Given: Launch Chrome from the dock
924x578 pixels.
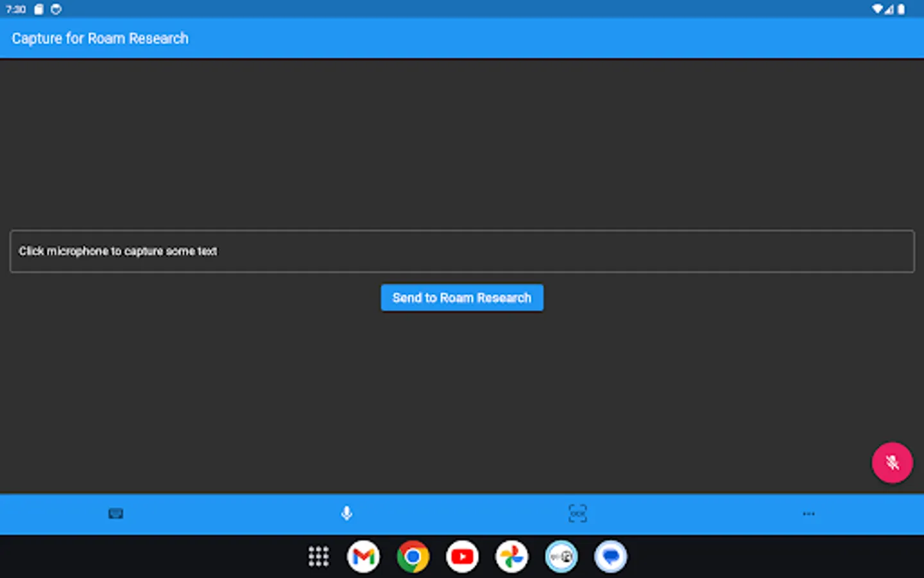Looking at the screenshot, I should pyautogui.click(x=413, y=557).
